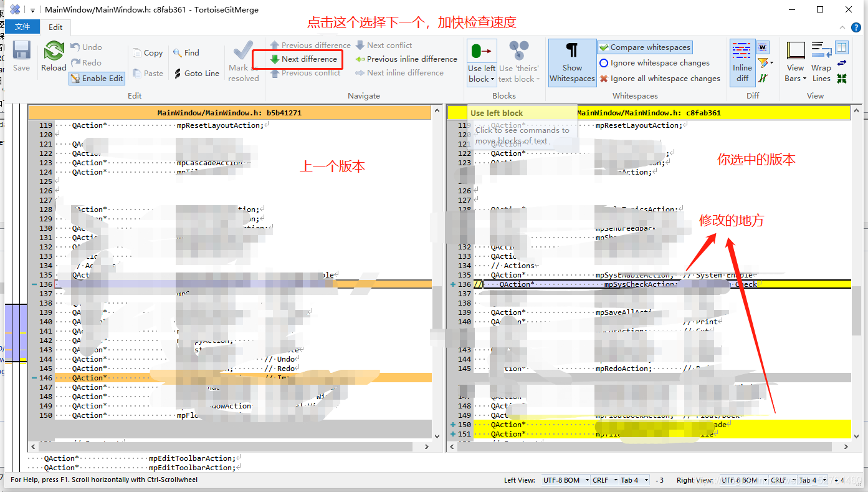Switch to the Edit ribbon tab
The width and height of the screenshot is (868, 492).
point(55,27)
